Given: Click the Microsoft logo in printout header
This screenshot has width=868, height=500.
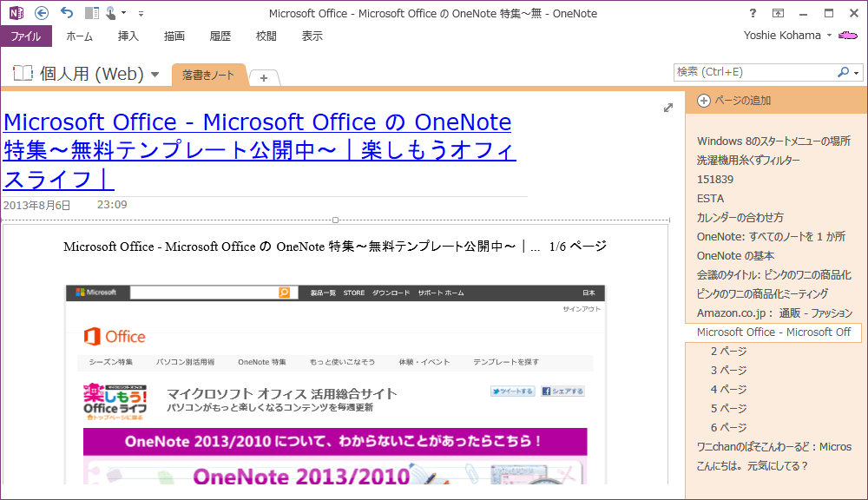Looking at the screenshot, I should click(x=96, y=293).
